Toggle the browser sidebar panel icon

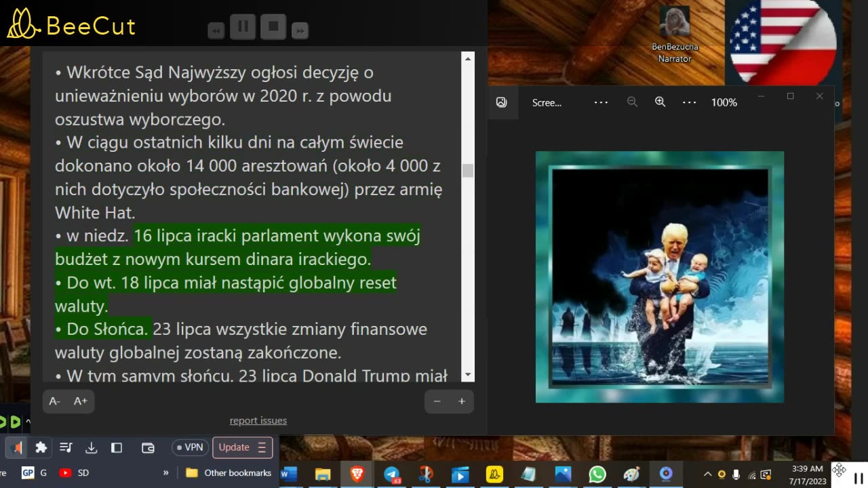(x=117, y=447)
